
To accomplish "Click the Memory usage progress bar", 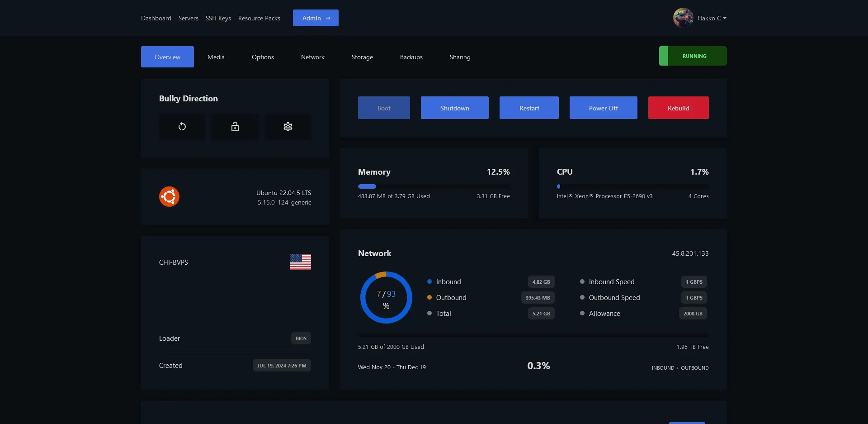I will click(x=434, y=186).
